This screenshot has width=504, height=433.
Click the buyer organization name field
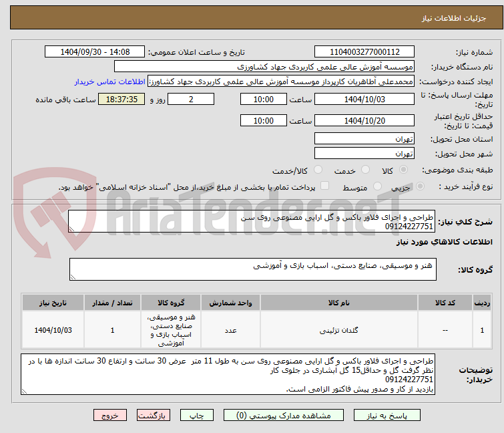click(x=264, y=67)
